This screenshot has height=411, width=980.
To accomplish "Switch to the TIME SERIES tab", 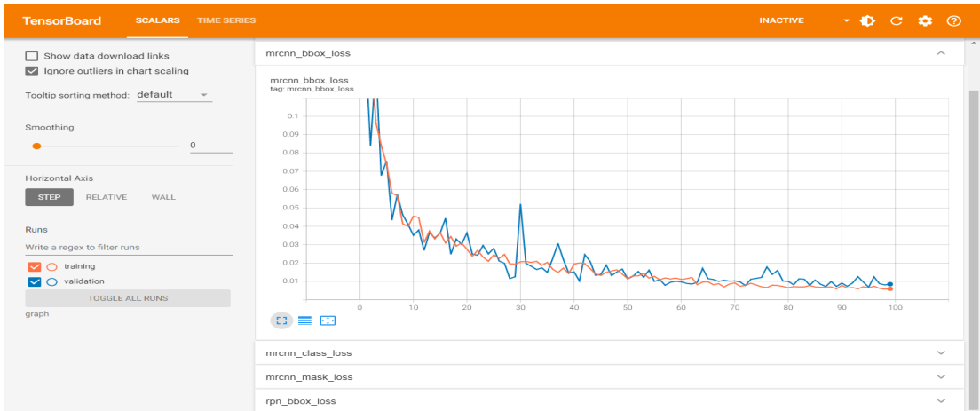I will click(x=226, y=20).
